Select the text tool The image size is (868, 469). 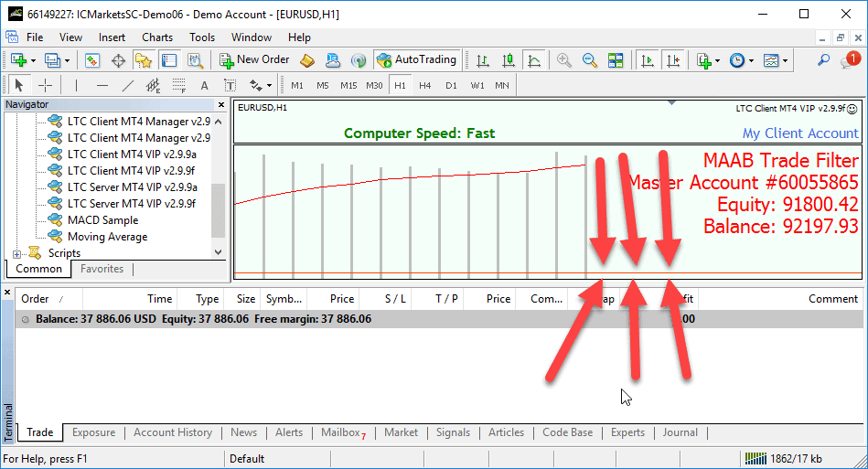point(204,85)
